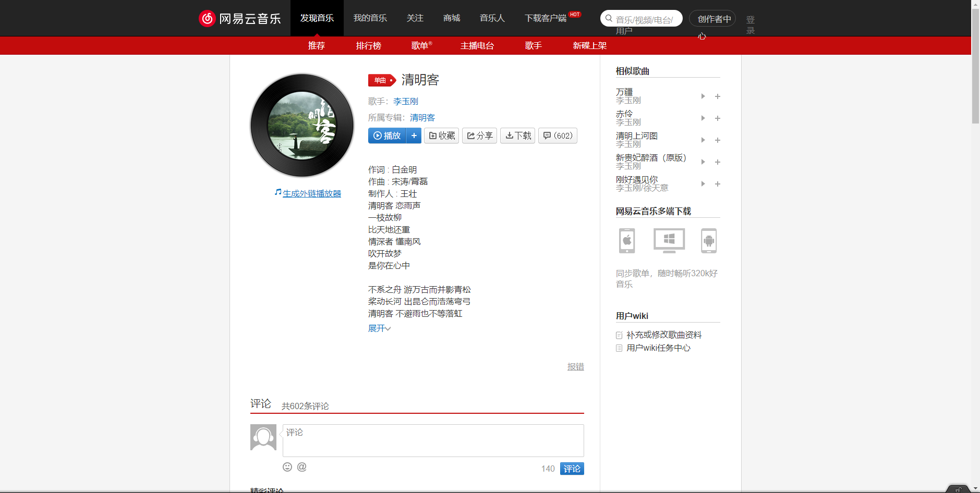The width and height of the screenshot is (980, 493).
Task: Add 清明客 to a playlist via plus icon
Action: point(414,135)
